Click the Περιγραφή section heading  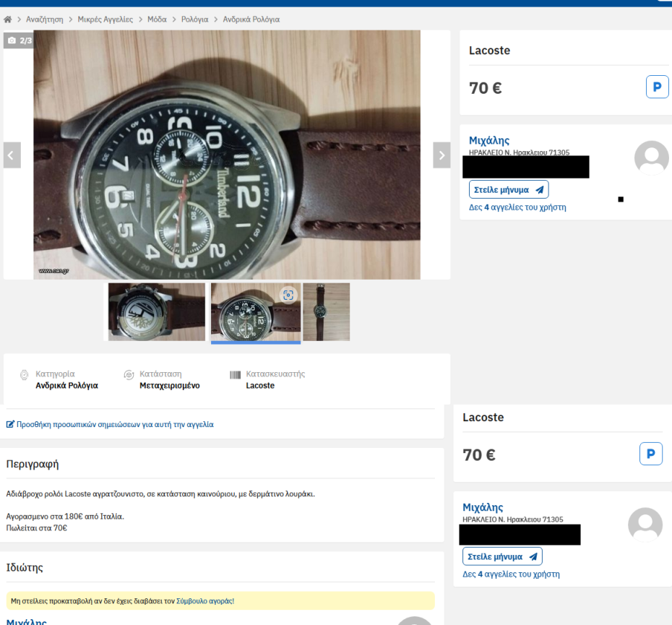tap(33, 464)
